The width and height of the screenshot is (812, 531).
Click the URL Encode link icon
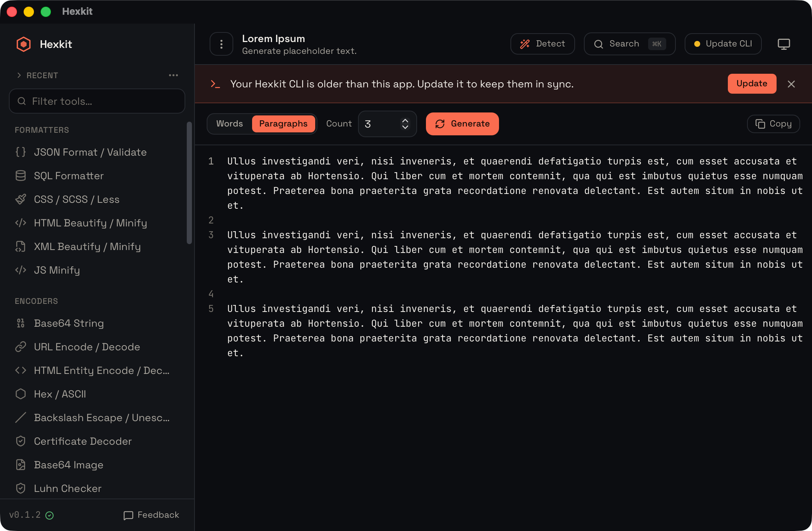21,347
